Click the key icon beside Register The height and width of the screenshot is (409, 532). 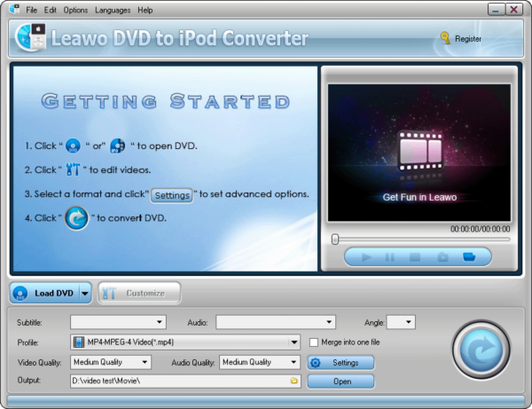coord(443,38)
